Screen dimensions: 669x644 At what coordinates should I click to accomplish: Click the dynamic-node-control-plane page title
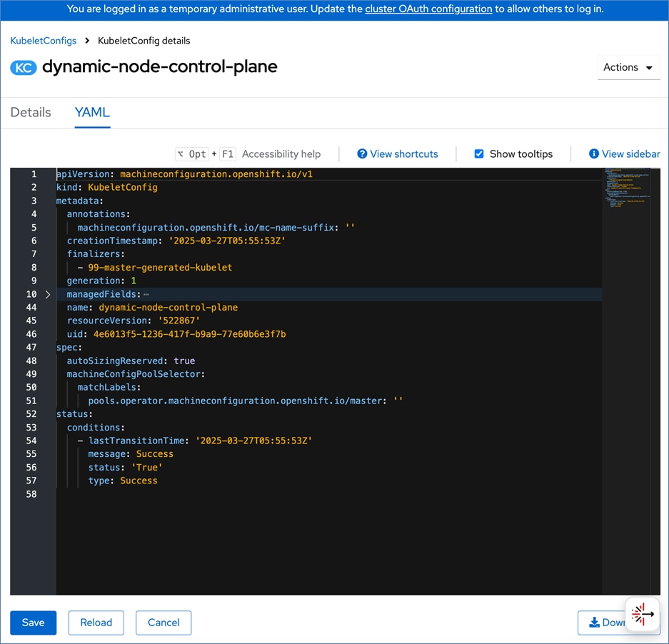tap(159, 66)
